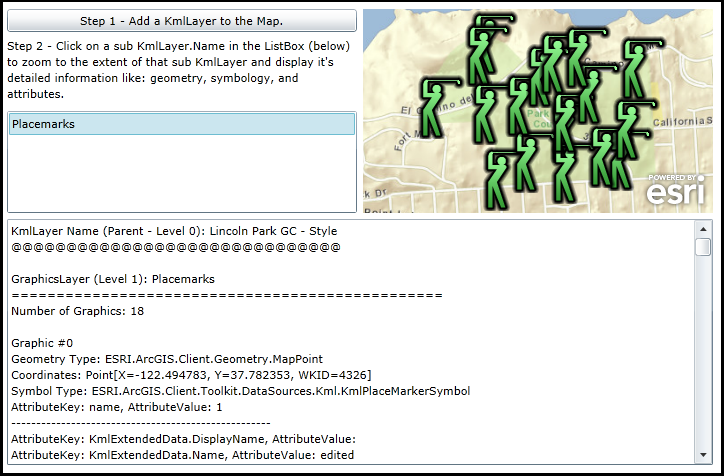The width and height of the screenshot is (724, 476).
Task: Click the KmlExtendedData.DisplayName attribute line
Action: pyautogui.click(x=184, y=439)
